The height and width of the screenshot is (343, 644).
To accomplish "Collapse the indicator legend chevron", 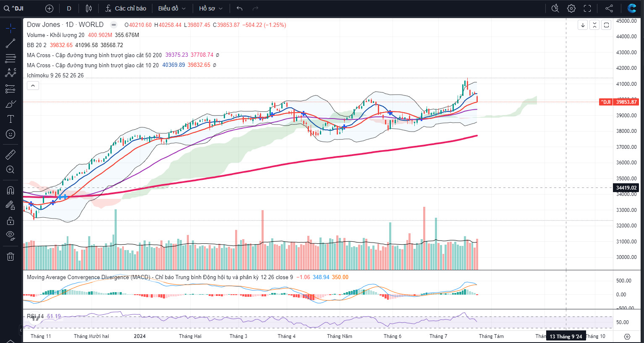I will pos(33,85).
